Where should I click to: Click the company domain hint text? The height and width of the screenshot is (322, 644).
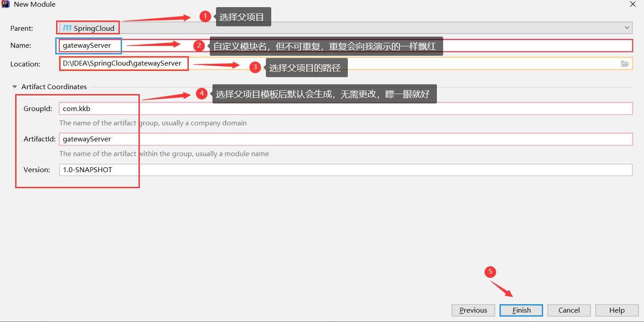[x=153, y=123]
